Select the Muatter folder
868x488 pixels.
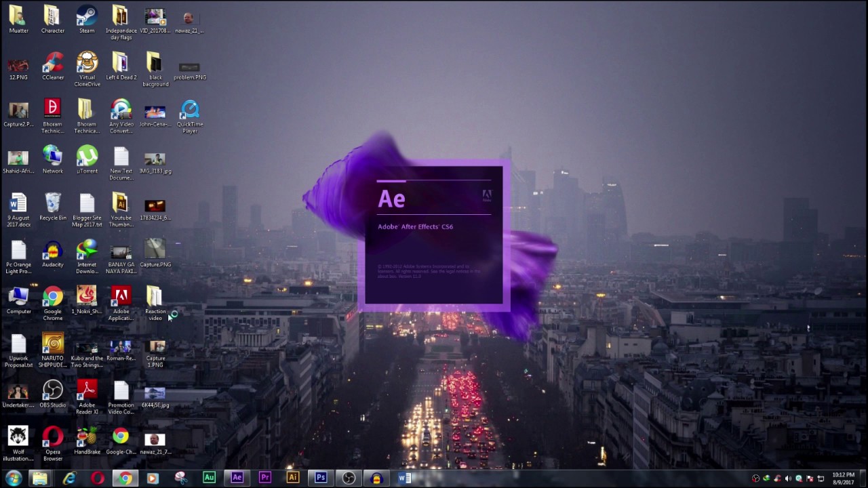pos(18,20)
